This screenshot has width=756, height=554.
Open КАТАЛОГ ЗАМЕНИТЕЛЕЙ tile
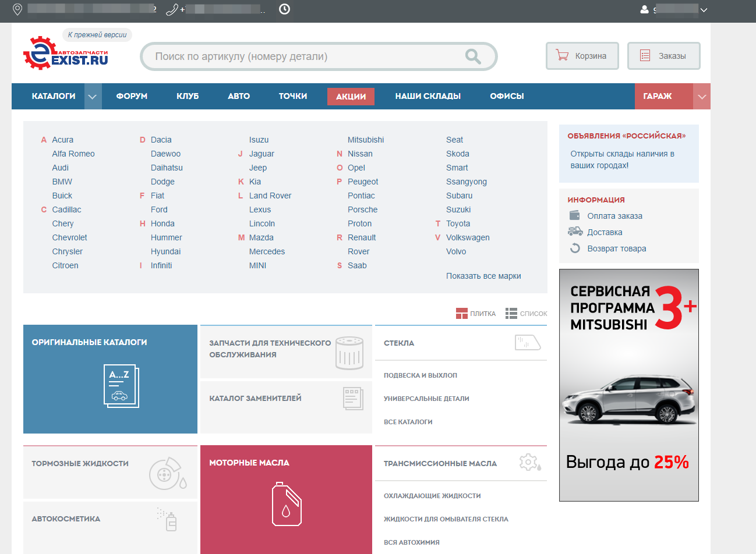pos(286,407)
